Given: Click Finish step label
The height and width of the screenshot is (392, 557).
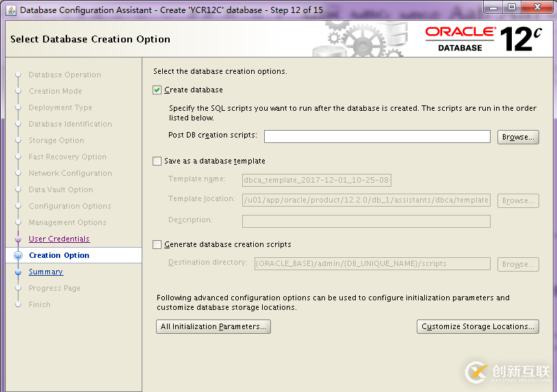Looking at the screenshot, I should click(x=40, y=304).
